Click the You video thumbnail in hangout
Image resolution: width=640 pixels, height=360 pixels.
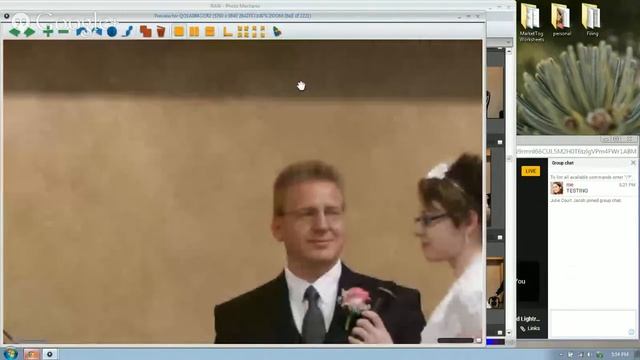point(528,282)
